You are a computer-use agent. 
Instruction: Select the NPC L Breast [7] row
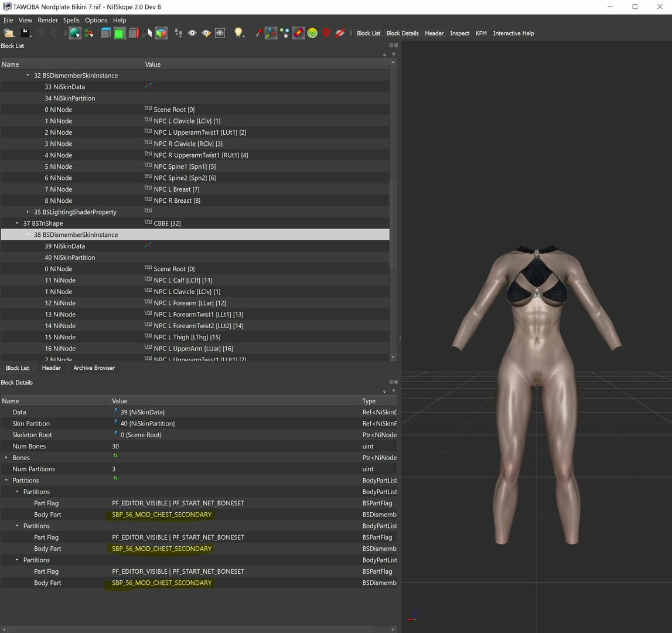pos(195,189)
